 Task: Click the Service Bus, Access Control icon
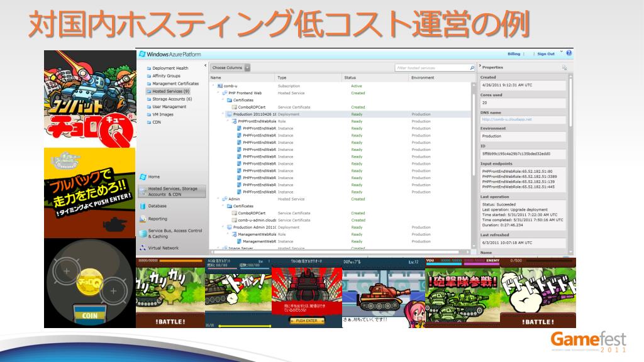(143, 234)
